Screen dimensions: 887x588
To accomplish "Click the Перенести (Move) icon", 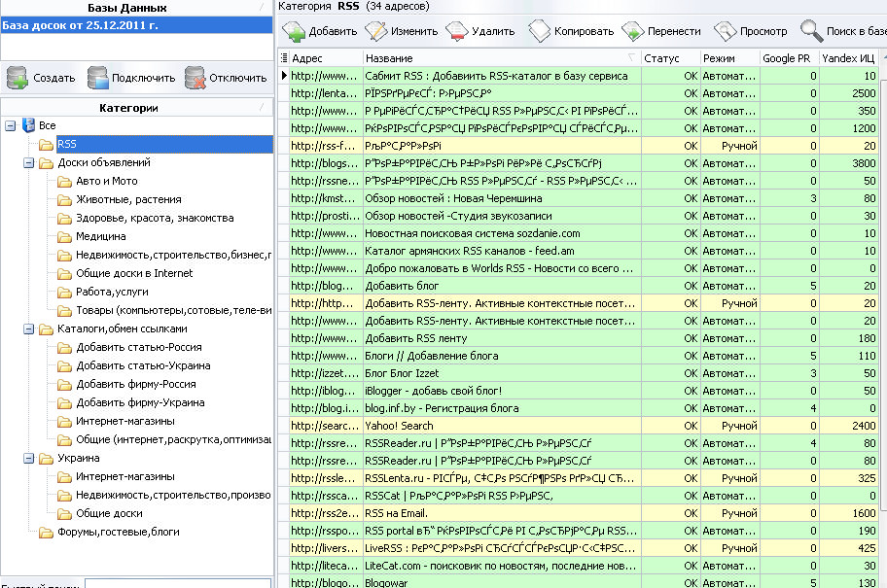I will tap(632, 31).
